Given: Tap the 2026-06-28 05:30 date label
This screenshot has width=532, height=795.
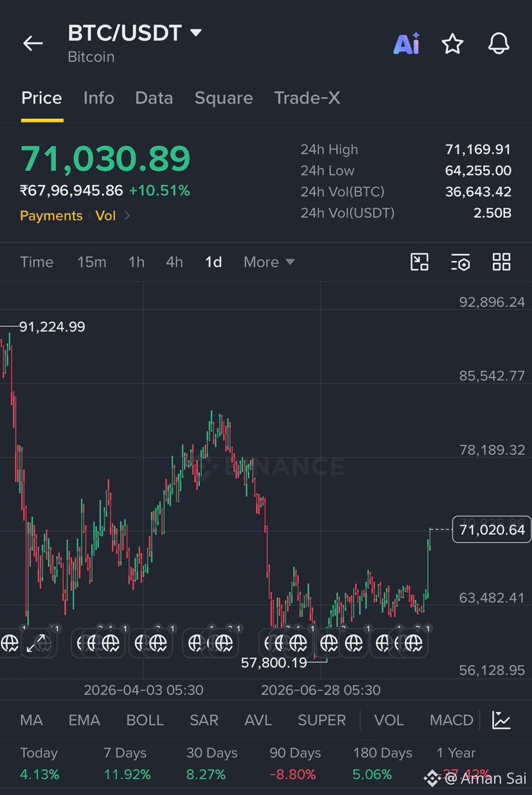Looking at the screenshot, I should [321, 690].
